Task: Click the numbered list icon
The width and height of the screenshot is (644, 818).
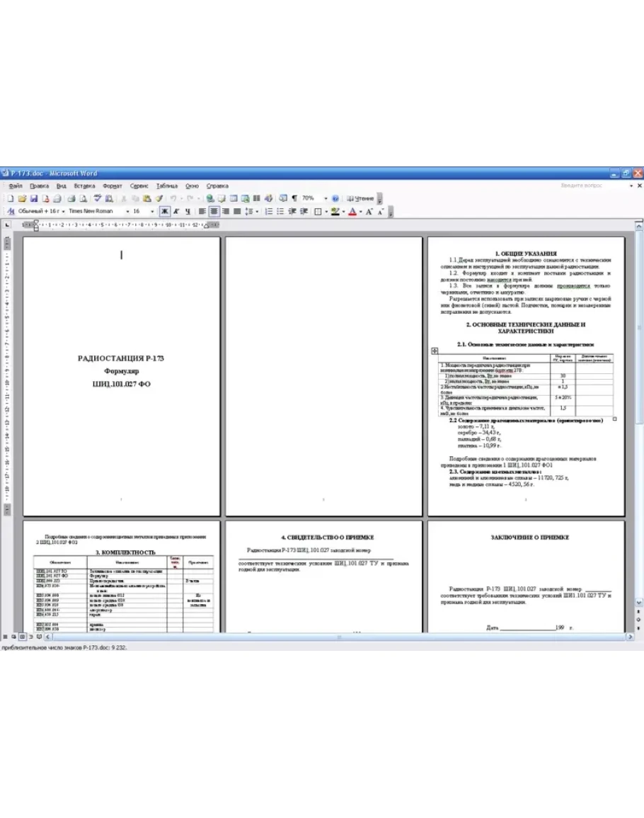Action: [269, 211]
